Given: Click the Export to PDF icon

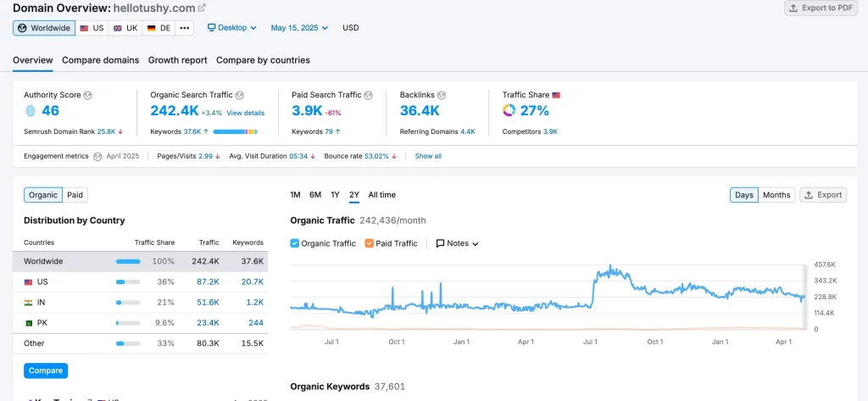Looking at the screenshot, I should [x=793, y=8].
